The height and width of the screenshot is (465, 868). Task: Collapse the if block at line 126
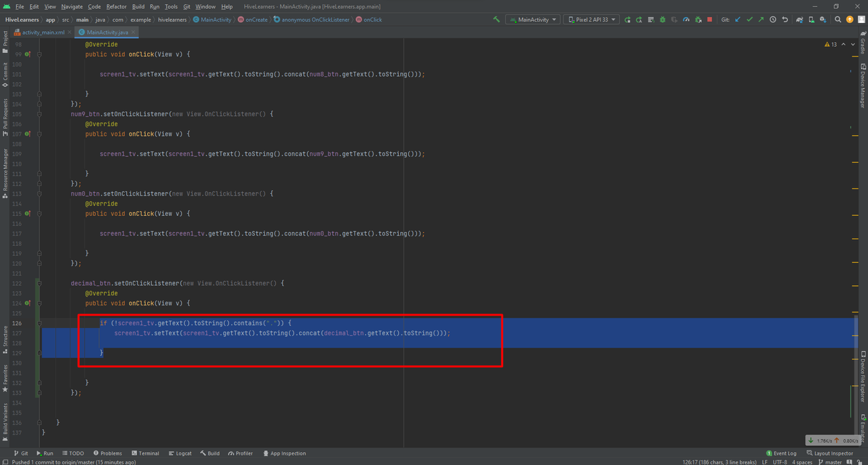pyautogui.click(x=40, y=323)
